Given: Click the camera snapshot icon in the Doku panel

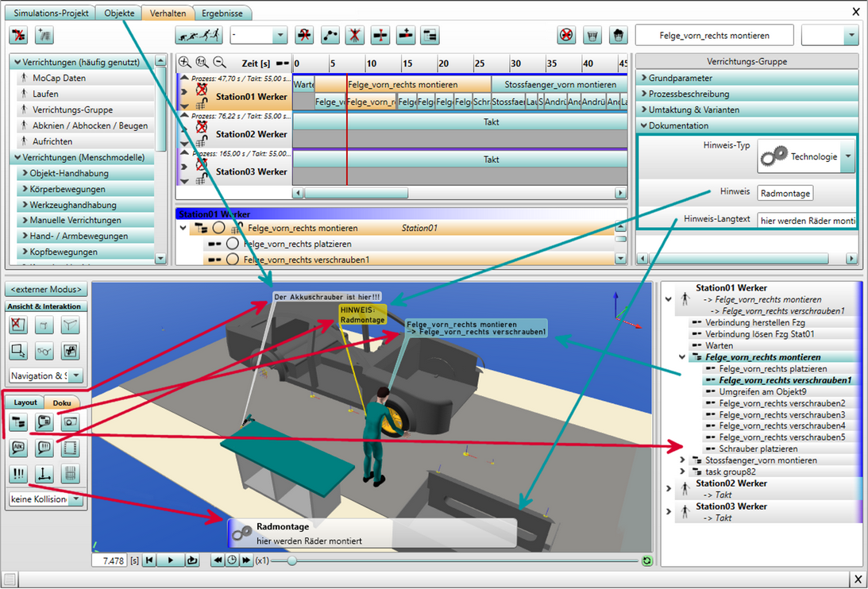Looking at the screenshot, I should click(71, 422).
